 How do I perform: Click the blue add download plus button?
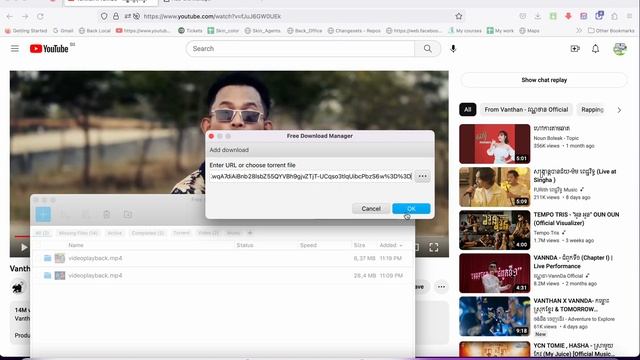coord(43,214)
